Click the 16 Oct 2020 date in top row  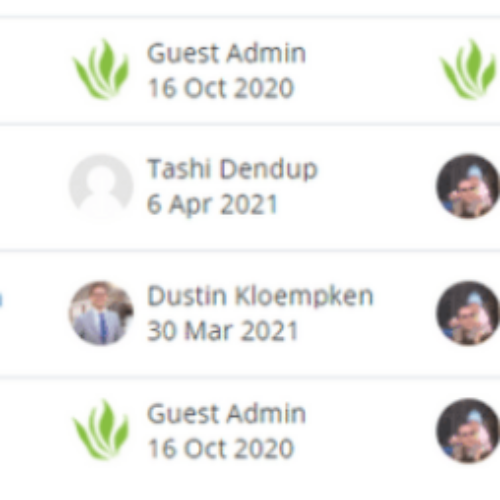click(221, 88)
